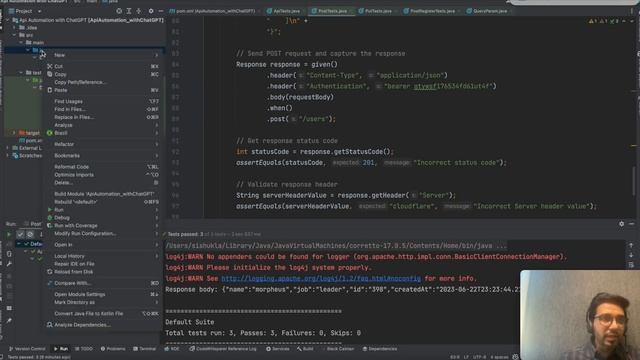Open the New submenu
Viewport: 640px width, 360px height.
coord(102,55)
